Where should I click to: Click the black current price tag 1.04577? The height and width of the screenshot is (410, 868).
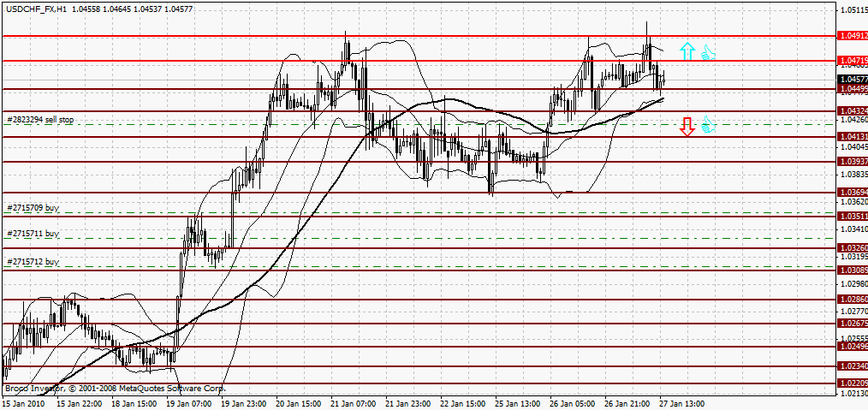(853, 80)
